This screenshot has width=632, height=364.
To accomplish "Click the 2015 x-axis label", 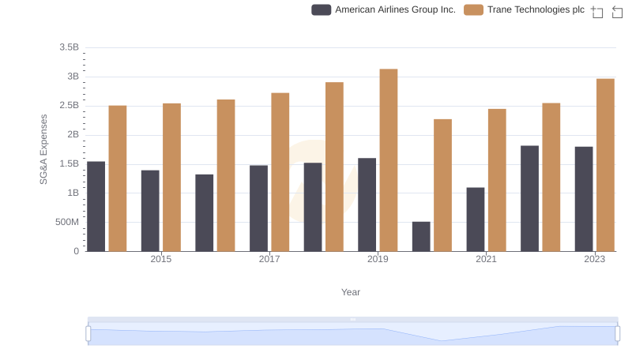I will tap(161, 259).
